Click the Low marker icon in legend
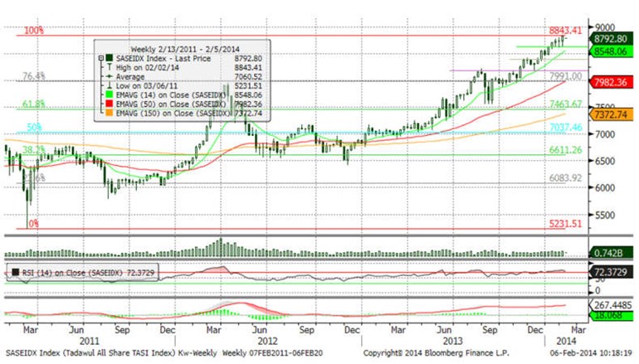The height and width of the screenshot is (364, 639). [x=110, y=85]
